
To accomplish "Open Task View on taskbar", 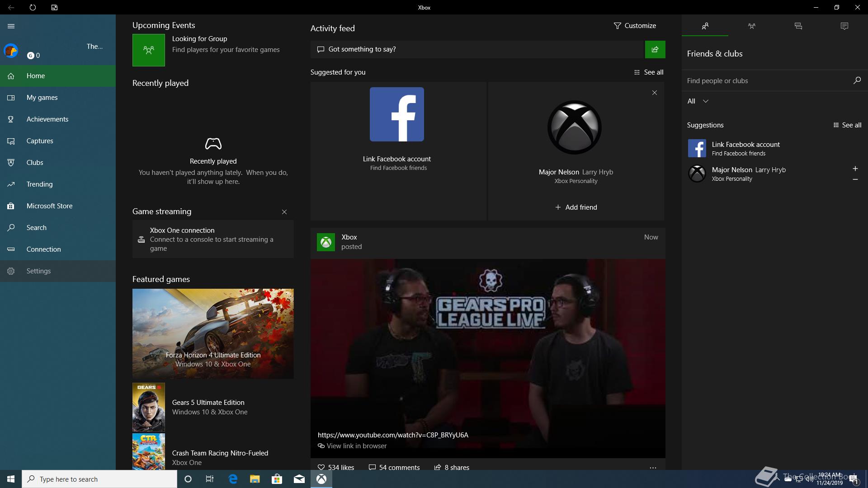I will click(210, 479).
